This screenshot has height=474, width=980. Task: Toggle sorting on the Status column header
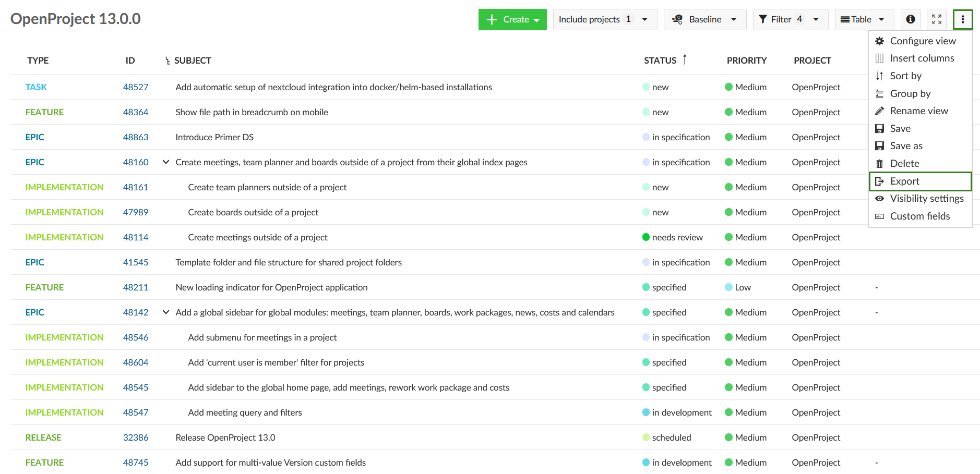[x=660, y=60]
